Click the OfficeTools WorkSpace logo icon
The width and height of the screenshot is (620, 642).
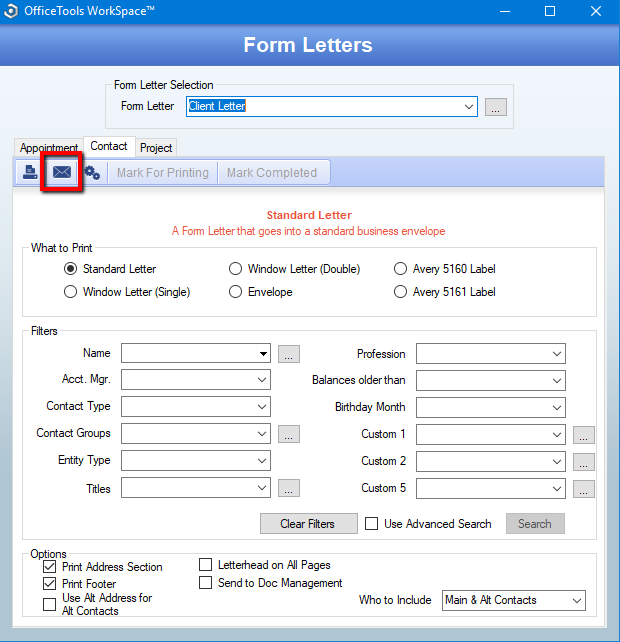pos(11,11)
